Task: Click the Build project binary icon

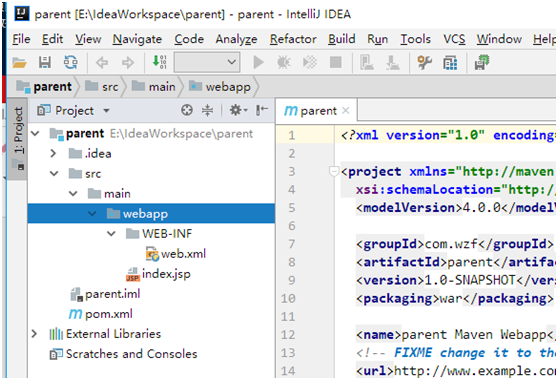Action: (x=159, y=62)
